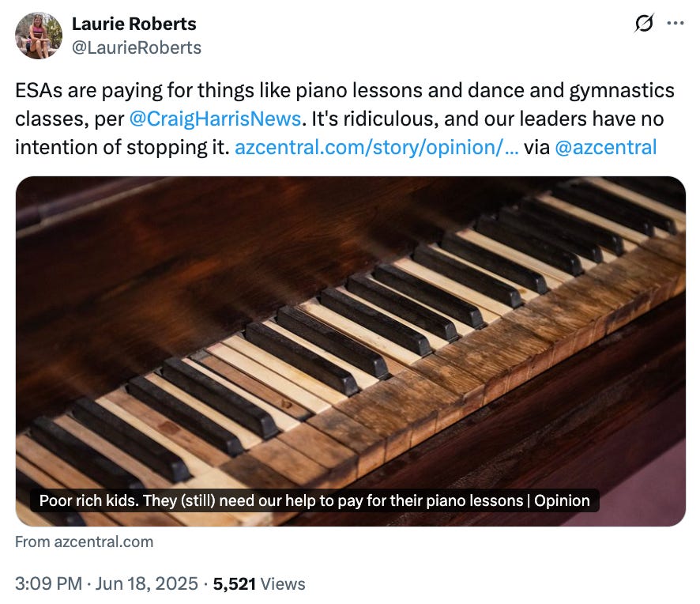
Task: Visit the @azcentral mention after via
Action: click(606, 147)
